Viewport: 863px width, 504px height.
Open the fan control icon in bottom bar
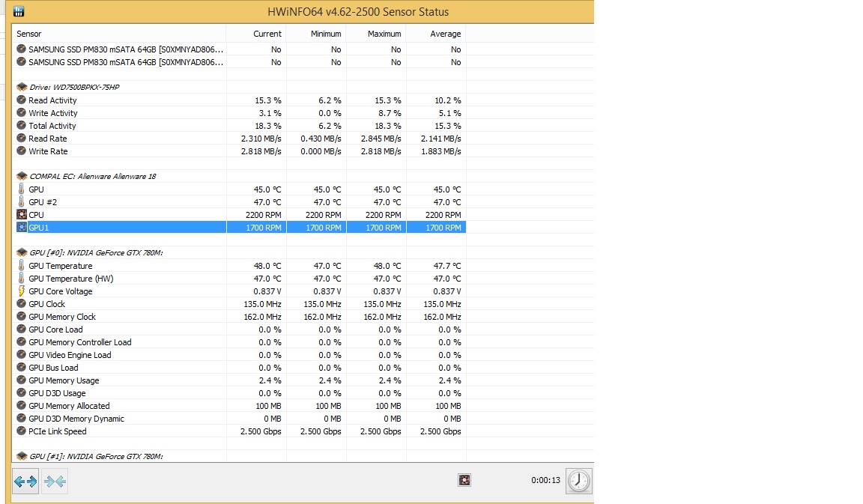(x=464, y=480)
